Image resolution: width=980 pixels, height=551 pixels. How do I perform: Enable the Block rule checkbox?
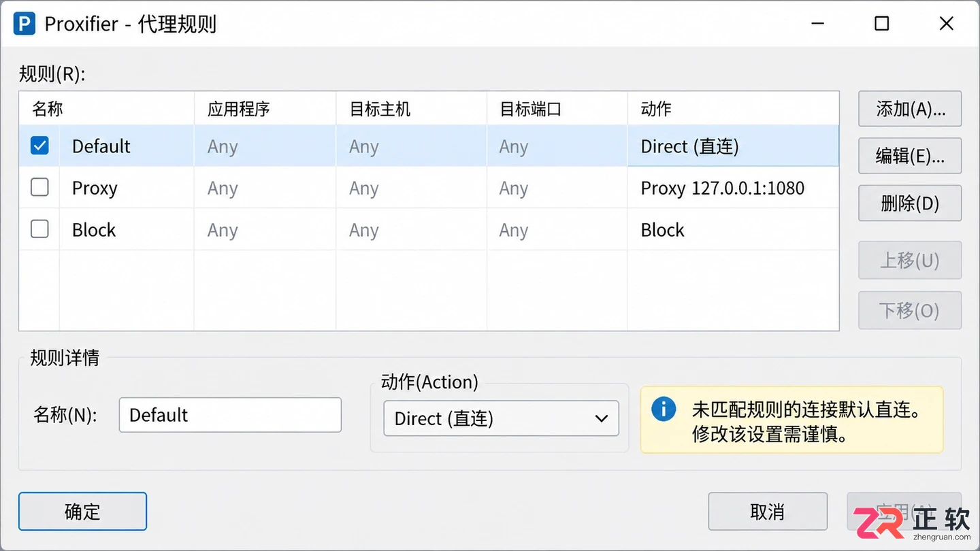[40, 229]
